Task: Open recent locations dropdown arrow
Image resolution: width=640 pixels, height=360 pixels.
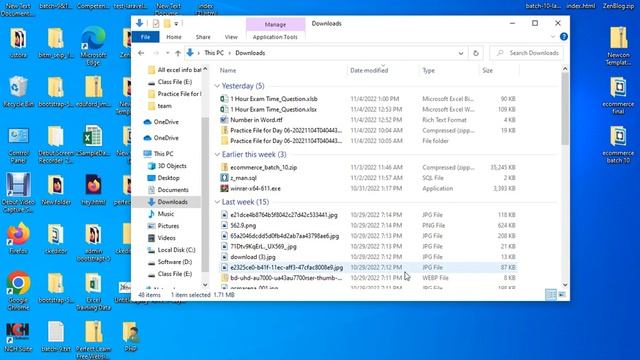Action: pos(167,53)
